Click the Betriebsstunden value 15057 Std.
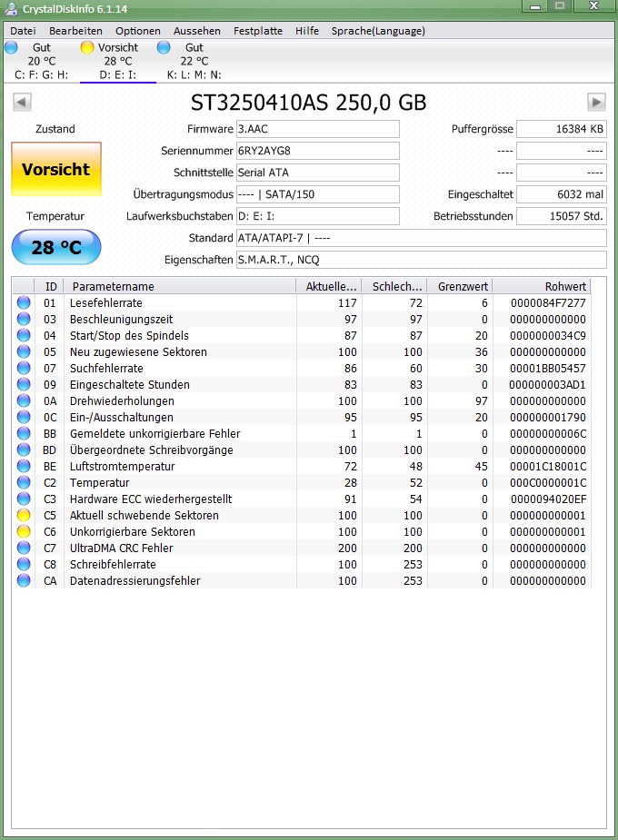Viewport: 618px width, 840px height. coord(561,216)
